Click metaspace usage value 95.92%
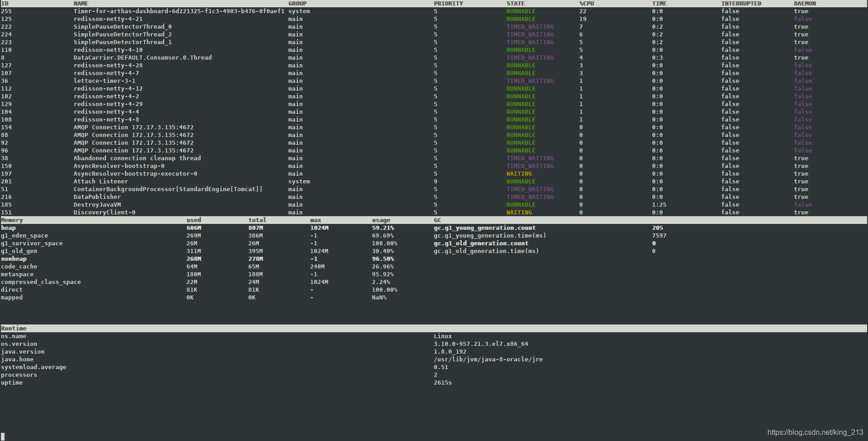This screenshot has width=868, height=441. [x=383, y=274]
